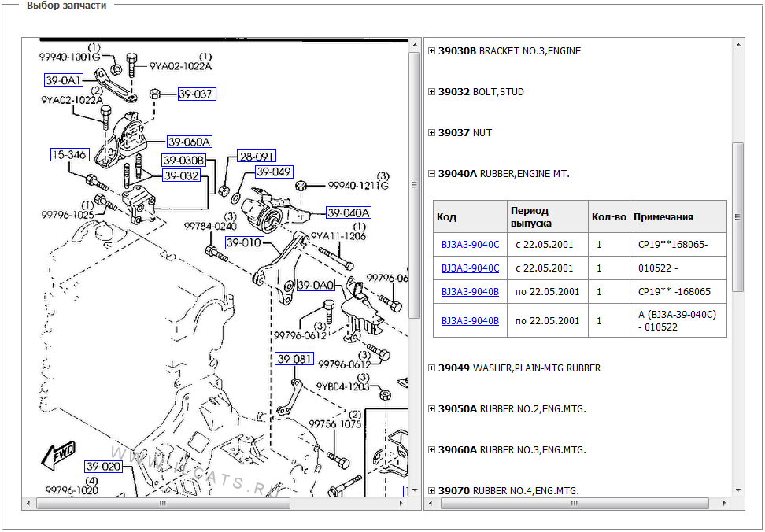Select the 39-040A label on diagram
The image size is (765, 532).
tap(349, 212)
